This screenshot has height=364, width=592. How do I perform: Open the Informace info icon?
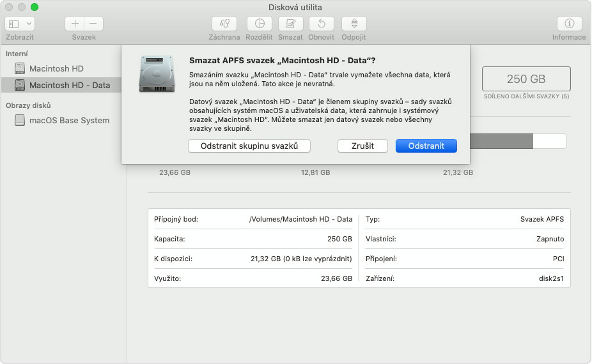click(569, 24)
